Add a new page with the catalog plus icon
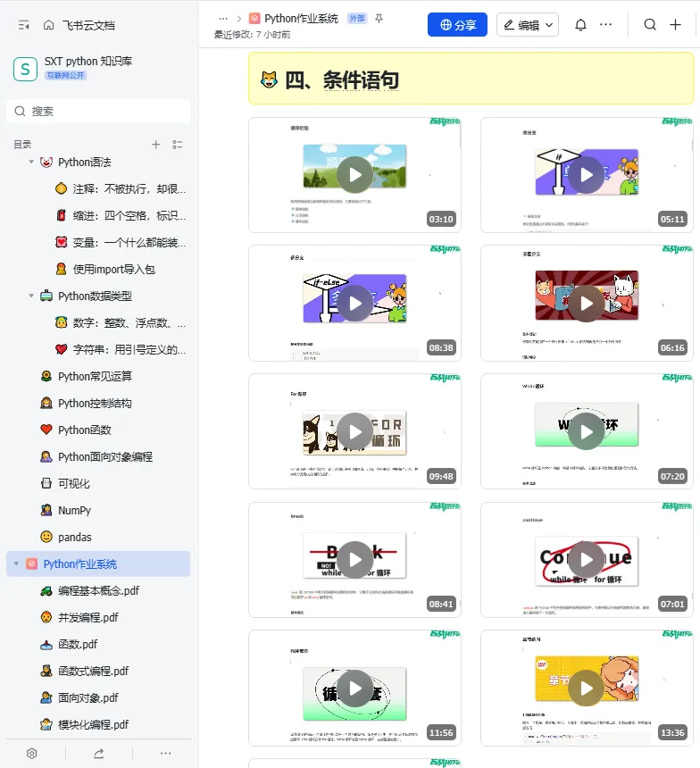 point(155,145)
